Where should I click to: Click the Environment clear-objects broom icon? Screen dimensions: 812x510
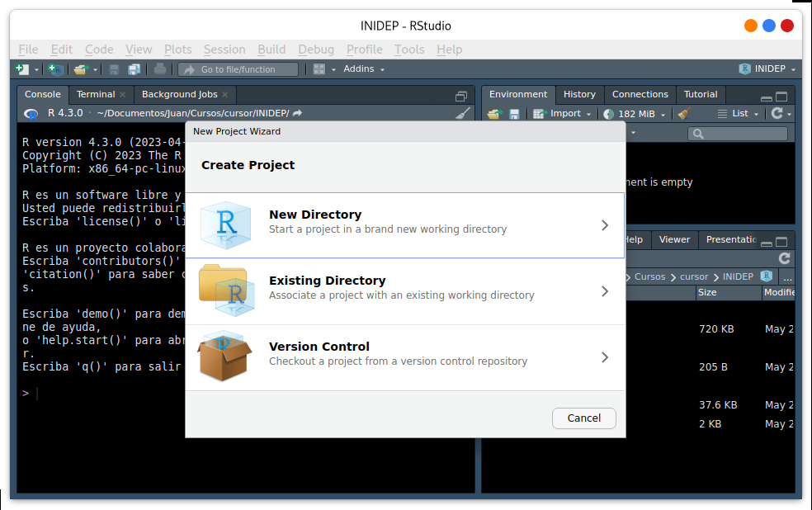click(683, 114)
